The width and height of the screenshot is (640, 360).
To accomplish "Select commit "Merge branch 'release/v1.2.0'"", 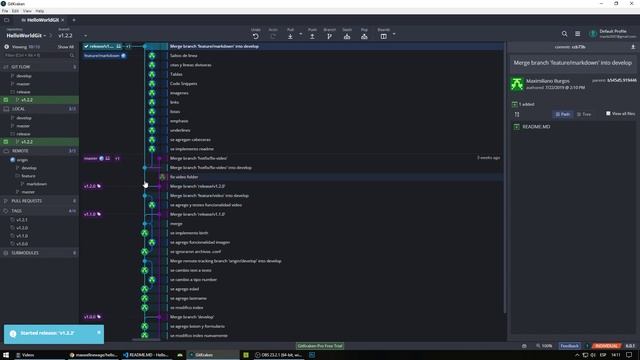I will [x=197, y=186].
